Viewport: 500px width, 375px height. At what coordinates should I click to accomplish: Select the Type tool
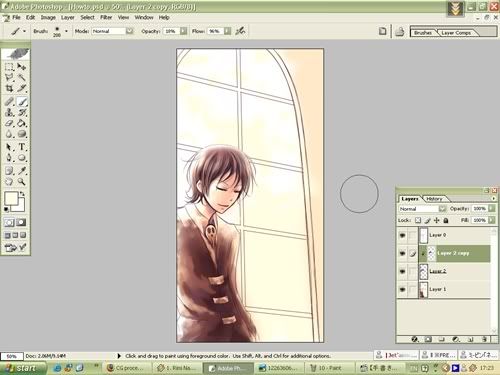point(22,147)
